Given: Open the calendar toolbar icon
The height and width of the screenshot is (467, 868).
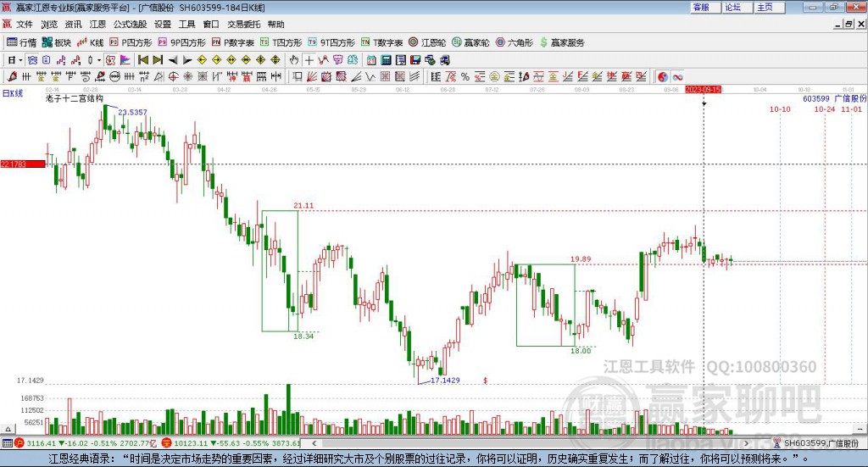Looking at the screenshot, I should 371,60.
